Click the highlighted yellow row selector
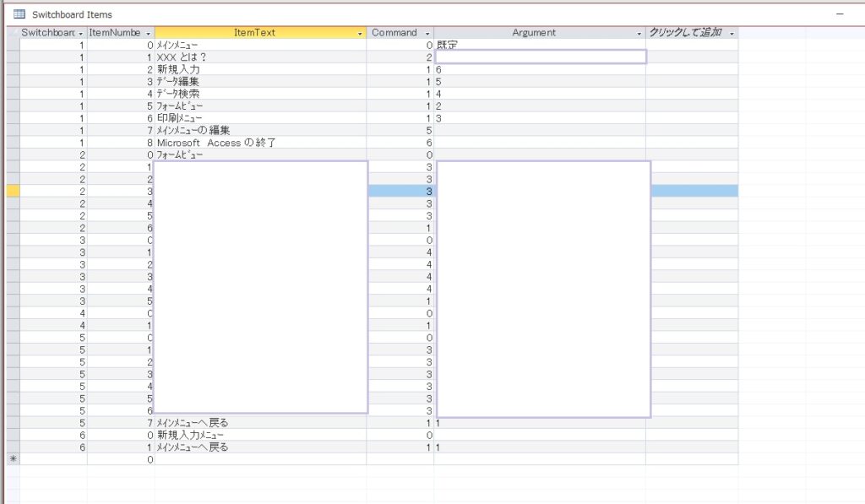Screen dimensions: 865x504 coord(14,192)
